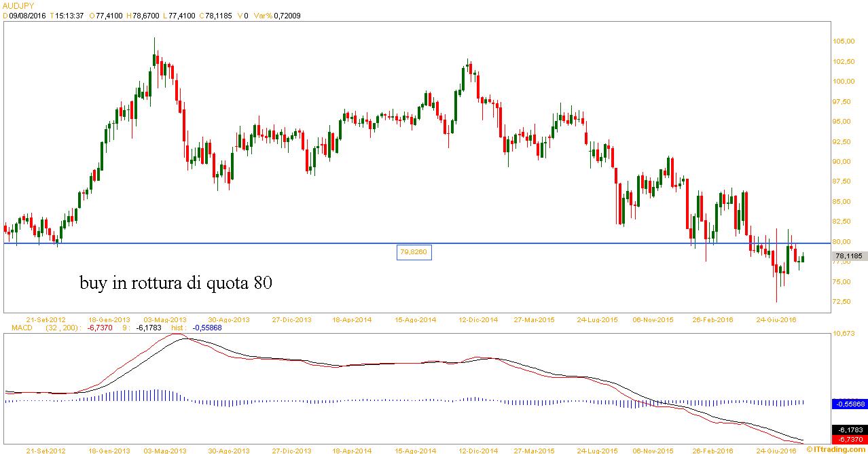Select the current price tag 78,1185 on right axis
The width and height of the screenshot is (868, 454).
coord(850,257)
